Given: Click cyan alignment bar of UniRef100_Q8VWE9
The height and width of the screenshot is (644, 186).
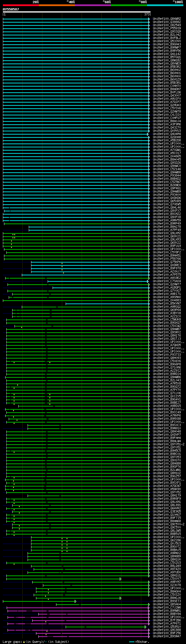Looking at the screenshot, I should (76, 63).
